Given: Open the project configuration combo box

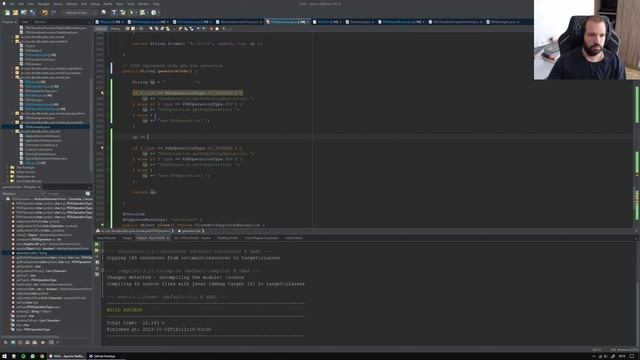Looking at the screenshot, I should click(80, 13).
